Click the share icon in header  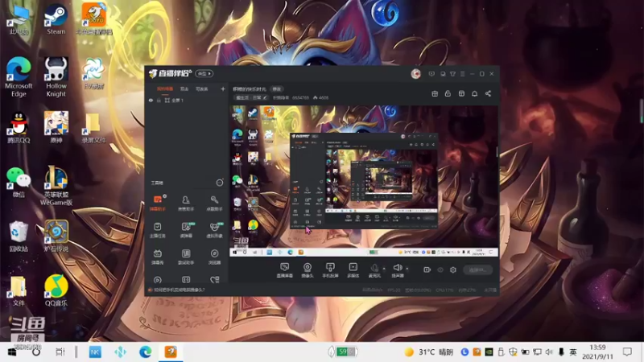click(x=488, y=93)
